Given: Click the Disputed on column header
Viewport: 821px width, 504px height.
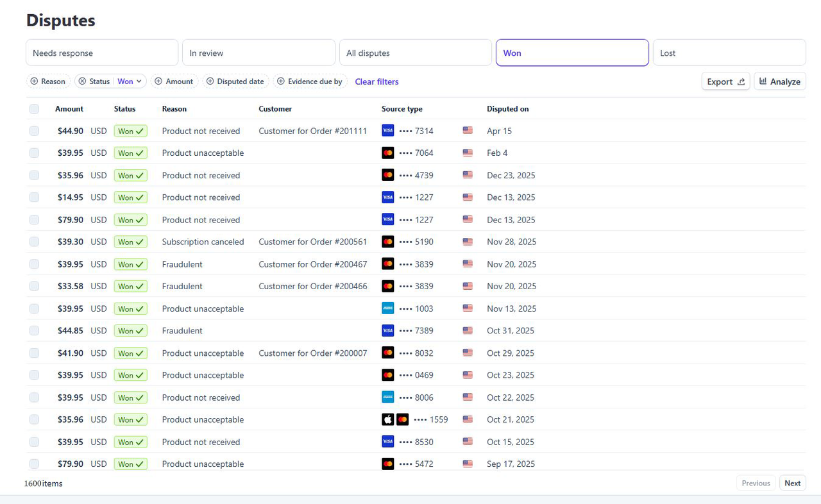Looking at the screenshot, I should 508,109.
